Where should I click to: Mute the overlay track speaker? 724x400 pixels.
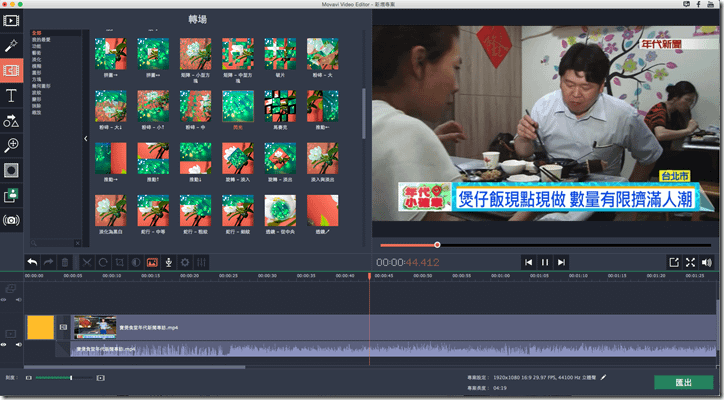[18, 300]
